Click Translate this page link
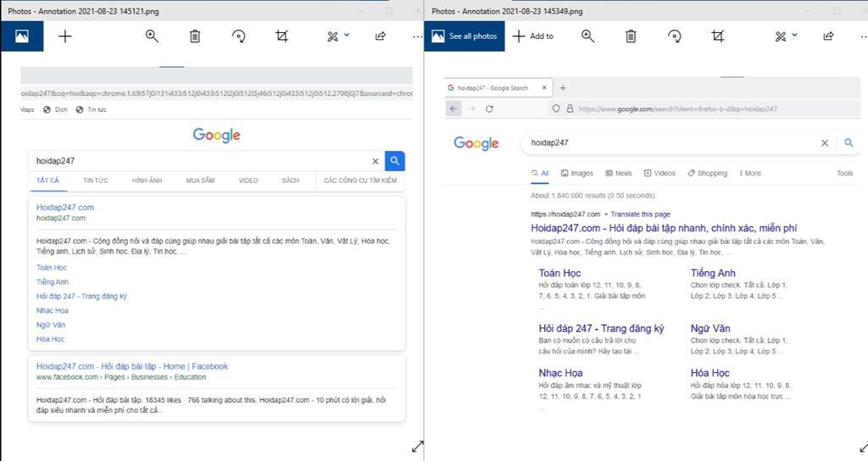This screenshot has height=461, width=868. (x=641, y=214)
